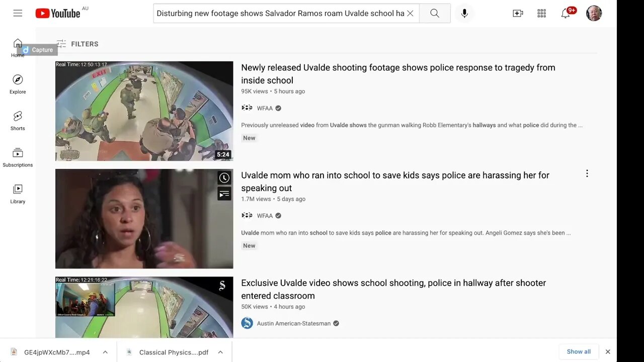Open more options for Uvalde mom video
This screenshot has height=362, width=644.
(x=587, y=173)
